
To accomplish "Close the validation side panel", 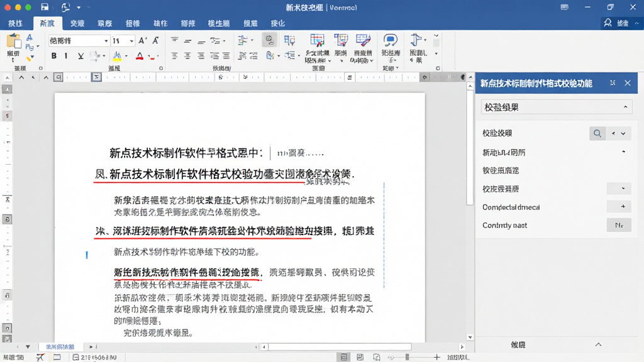I will 628,83.
